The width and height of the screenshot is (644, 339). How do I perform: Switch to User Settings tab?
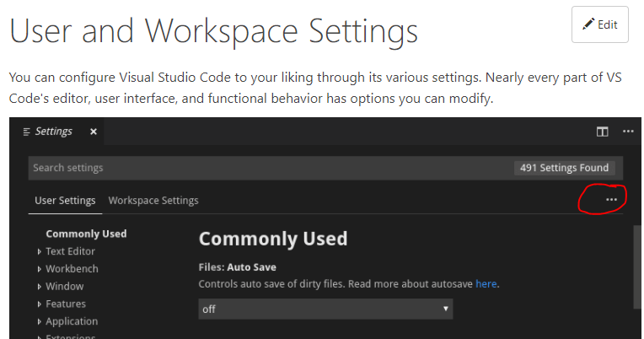(x=65, y=201)
